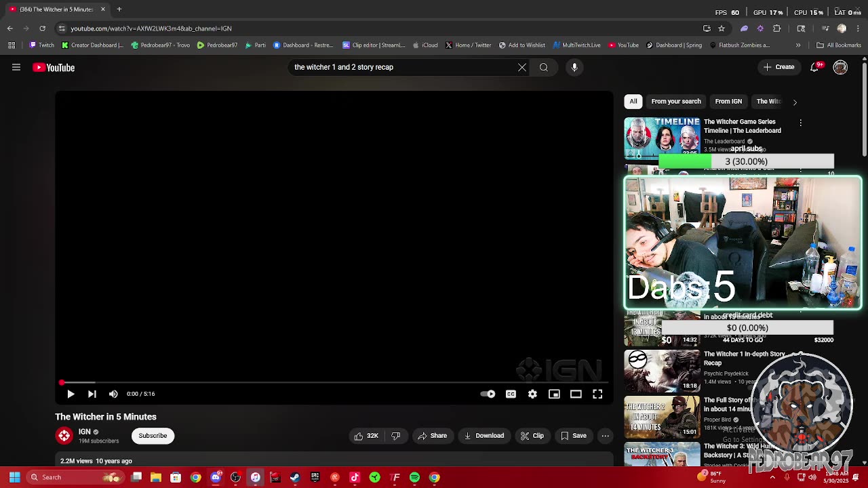This screenshot has height=488, width=868.
Task: Run the YouTube search
Action: point(544,67)
